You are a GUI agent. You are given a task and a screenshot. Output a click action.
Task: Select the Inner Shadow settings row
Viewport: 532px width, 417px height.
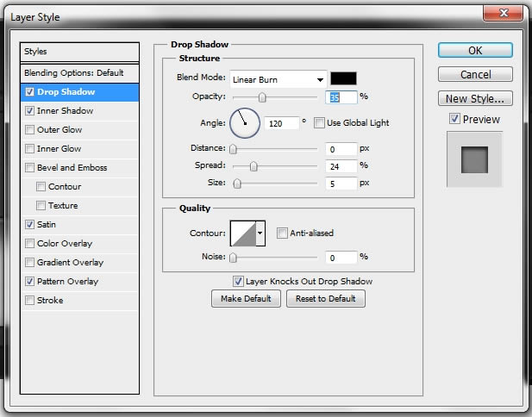pyautogui.click(x=79, y=111)
